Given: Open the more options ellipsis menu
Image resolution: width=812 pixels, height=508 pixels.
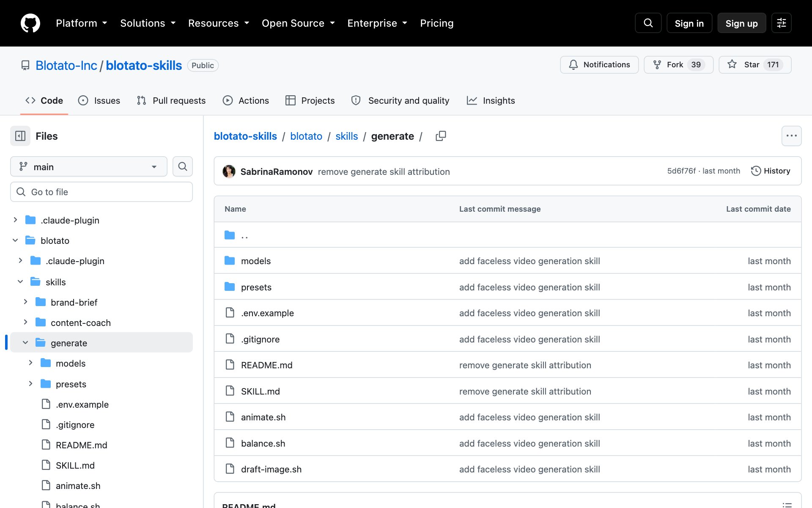Looking at the screenshot, I should pos(791,136).
